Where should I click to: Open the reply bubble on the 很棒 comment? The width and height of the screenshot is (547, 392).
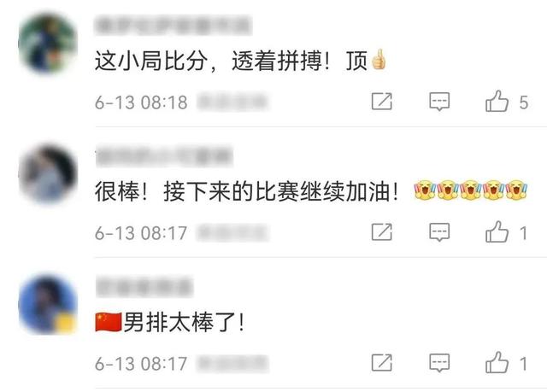click(439, 232)
